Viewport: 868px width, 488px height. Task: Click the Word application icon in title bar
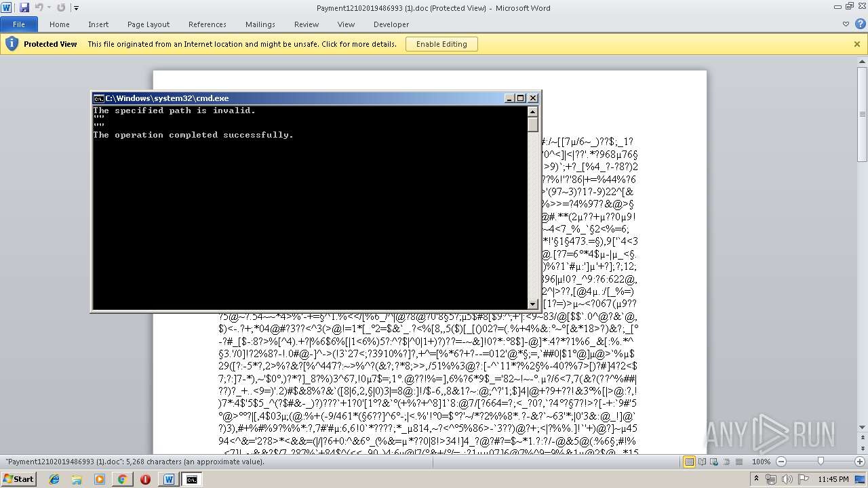tap(6, 7)
